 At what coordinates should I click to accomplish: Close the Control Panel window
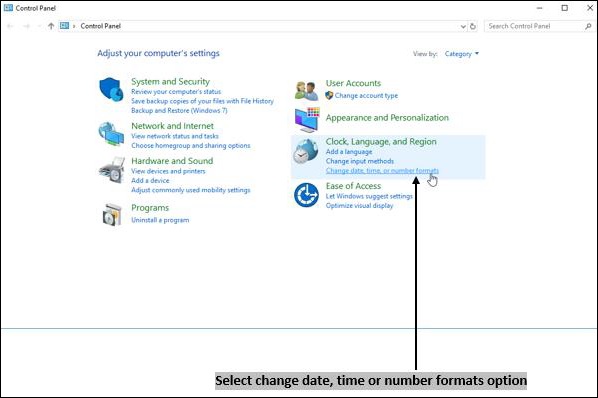pyautogui.click(x=590, y=8)
